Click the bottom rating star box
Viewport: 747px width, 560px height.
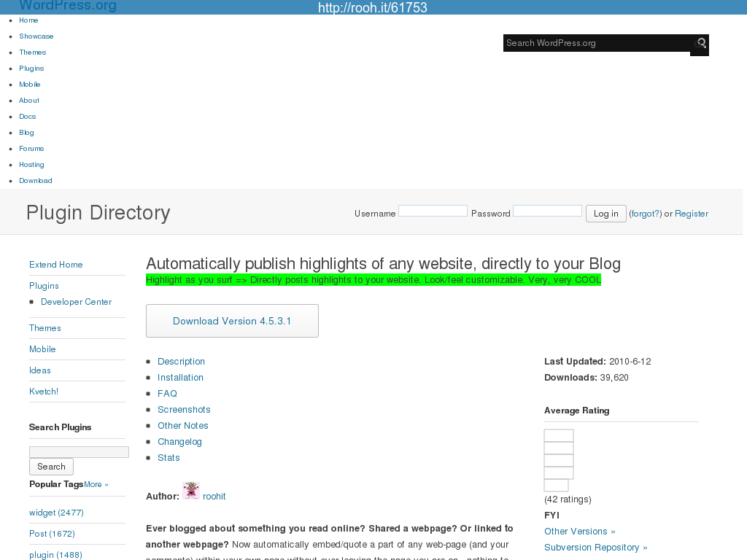pyautogui.click(x=556, y=486)
